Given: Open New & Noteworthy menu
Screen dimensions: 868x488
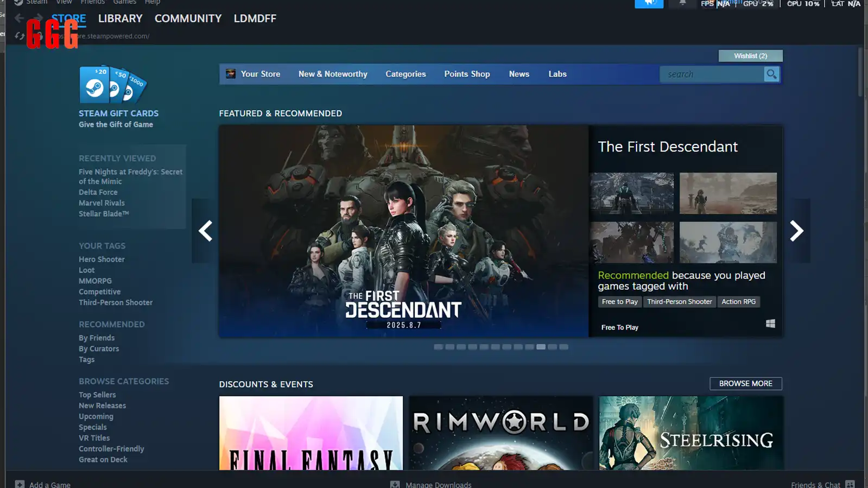Looking at the screenshot, I should tap(333, 74).
